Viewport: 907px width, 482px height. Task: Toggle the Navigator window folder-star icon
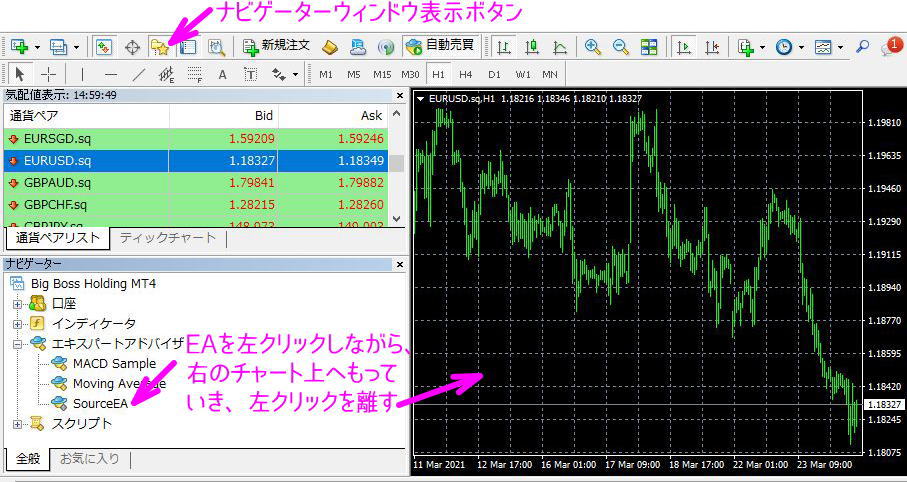click(158, 47)
